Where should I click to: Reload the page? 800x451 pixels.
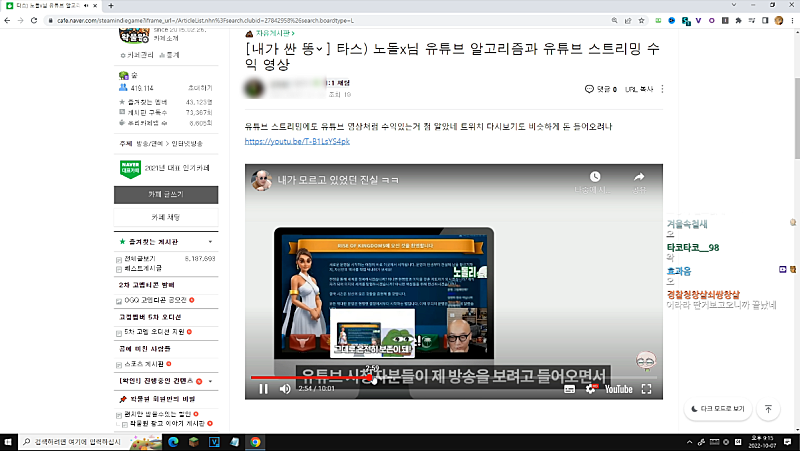(34, 20)
